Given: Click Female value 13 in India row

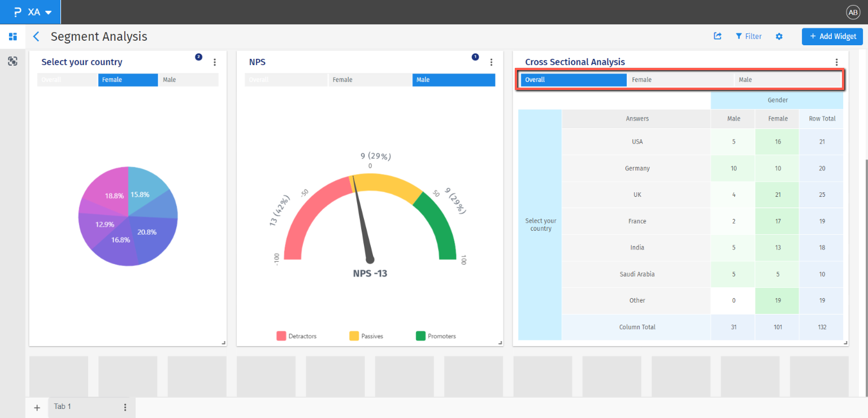Looking at the screenshot, I should (x=778, y=247).
